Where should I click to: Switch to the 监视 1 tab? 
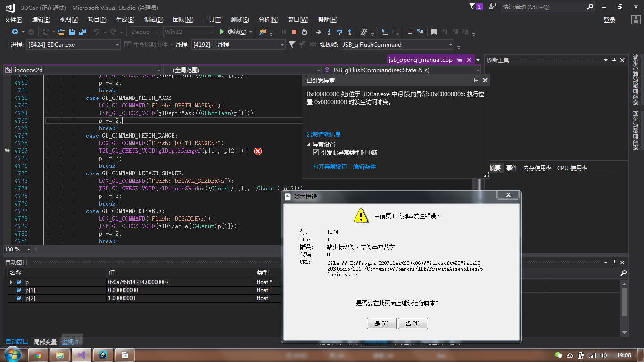[71, 342]
